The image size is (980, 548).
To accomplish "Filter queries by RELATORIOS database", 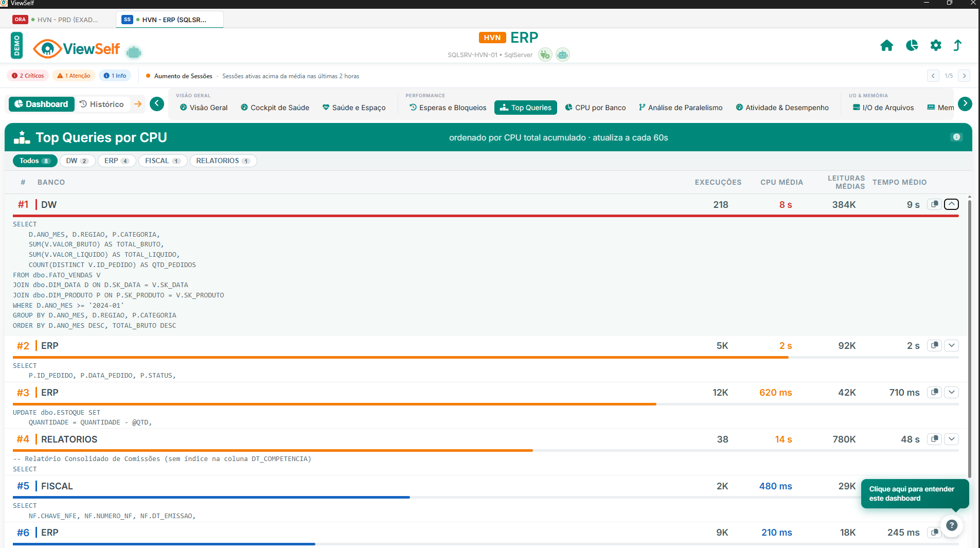I will coord(223,161).
